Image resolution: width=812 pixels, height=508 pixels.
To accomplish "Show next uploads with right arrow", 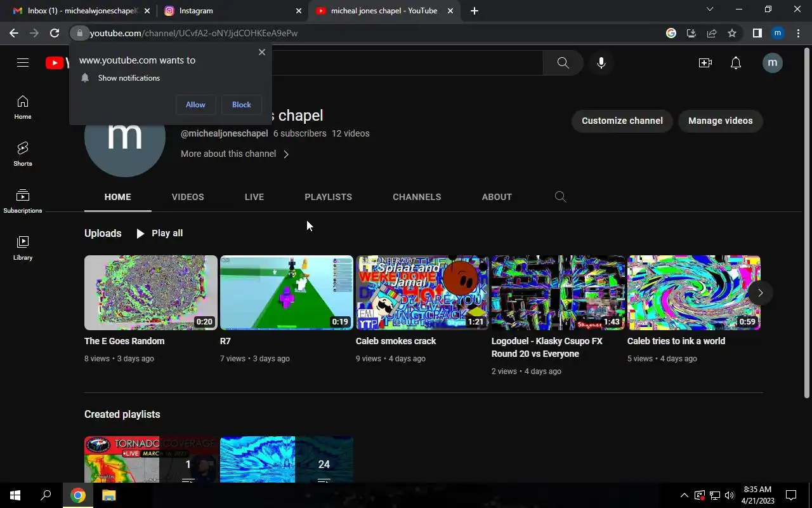I will click(760, 293).
